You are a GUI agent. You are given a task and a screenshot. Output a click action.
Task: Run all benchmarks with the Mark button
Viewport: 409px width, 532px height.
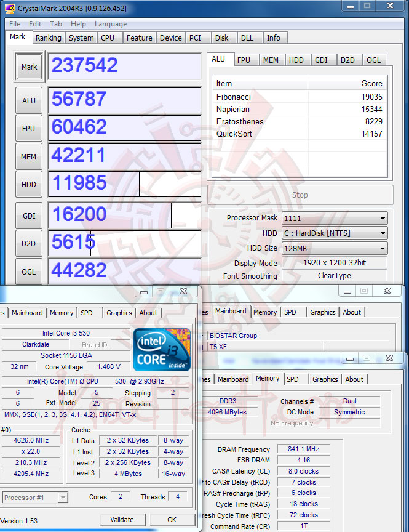point(29,67)
